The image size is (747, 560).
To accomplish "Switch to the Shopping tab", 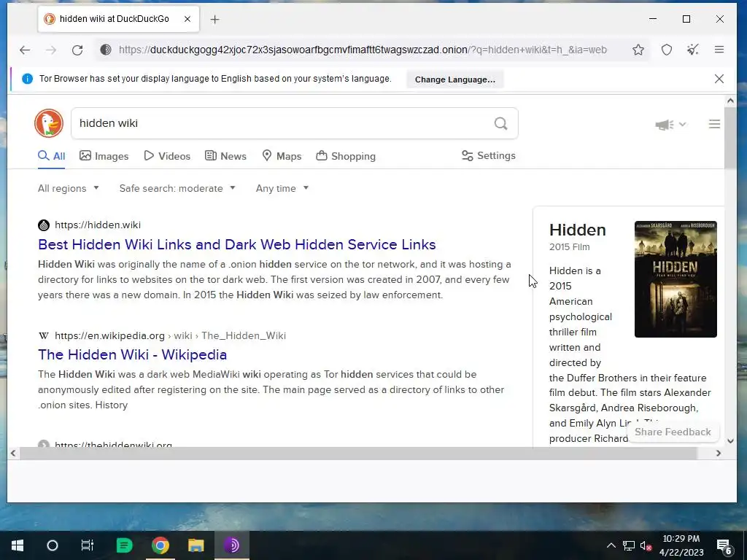I will coord(346,156).
